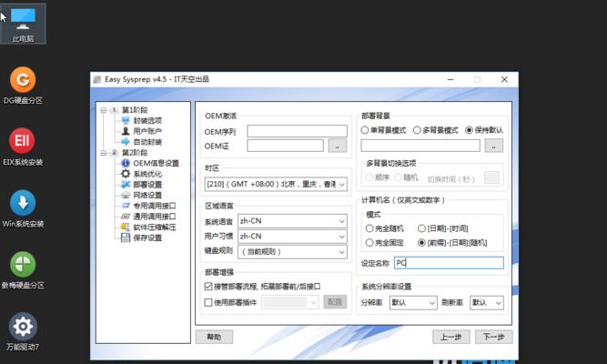The height and width of the screenshot is (364, 607).
Task: Close the Easy Sysprep window
Action: point(504,79)
